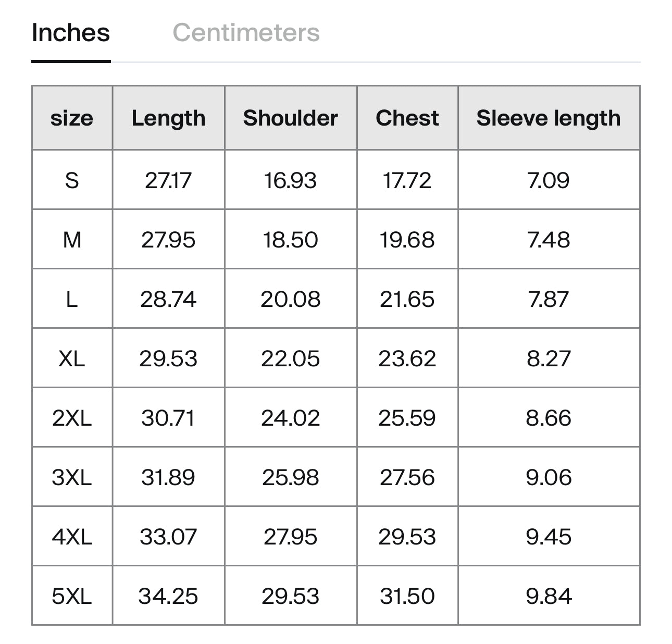The image size is (672, 644).
Task: Select the S size row label
Action: click(x=72, y=180)
